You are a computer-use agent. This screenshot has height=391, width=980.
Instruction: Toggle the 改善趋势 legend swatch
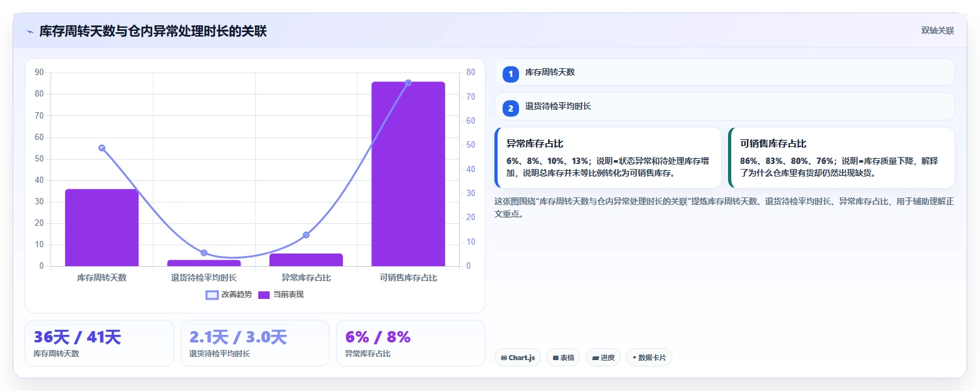pyautogui.click(x=212, y=295)
